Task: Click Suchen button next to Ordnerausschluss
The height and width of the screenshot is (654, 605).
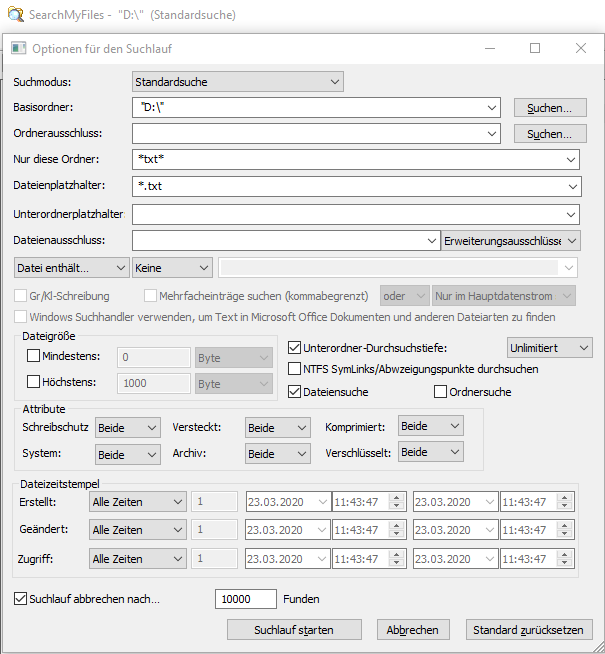Action: tap(550, 134)
